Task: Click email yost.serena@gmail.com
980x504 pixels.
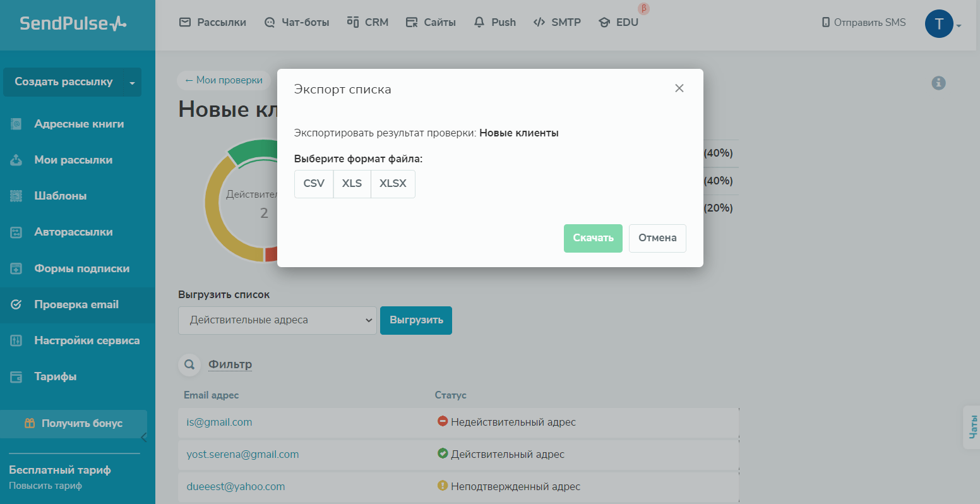Action: [242, 454]
